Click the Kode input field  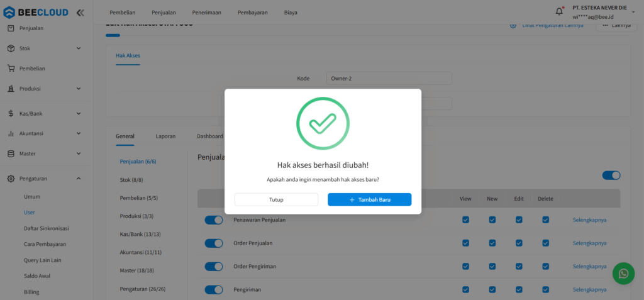389,79
